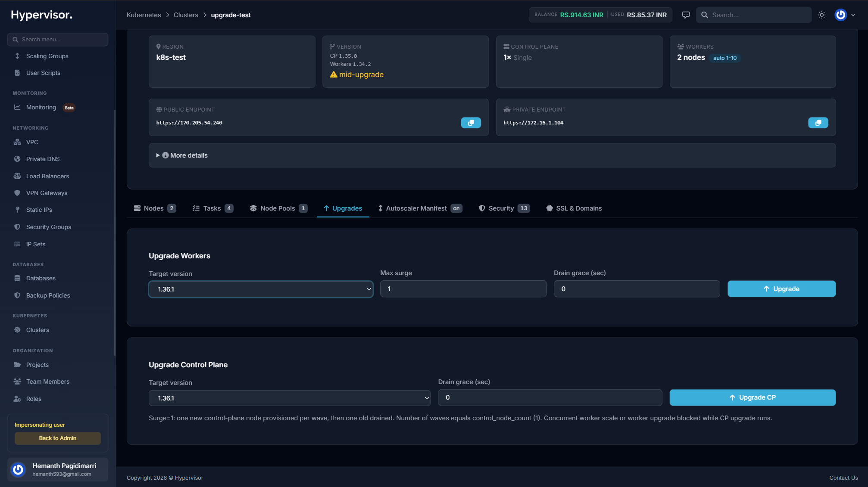Open Upgrade Workers target version dropdown
The width and height of the screenshot is (868, 487).
click(x=261, y=289)
